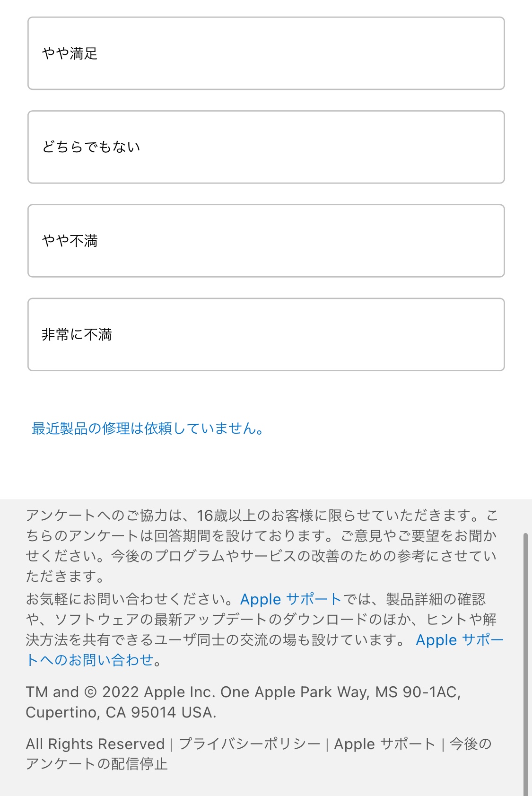The image size is (532, 796).
Task: Select the 非常に不満 answer box
Action: pos(266,334)
